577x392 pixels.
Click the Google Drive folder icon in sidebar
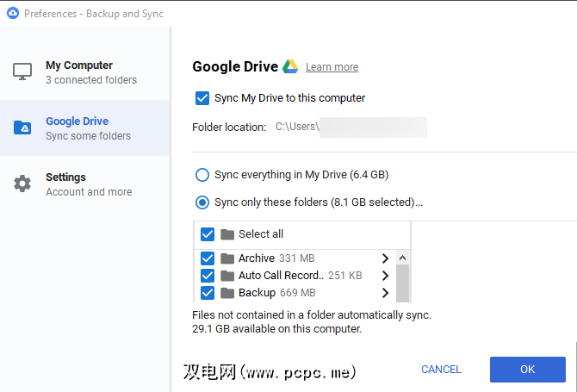coord(22,128)
